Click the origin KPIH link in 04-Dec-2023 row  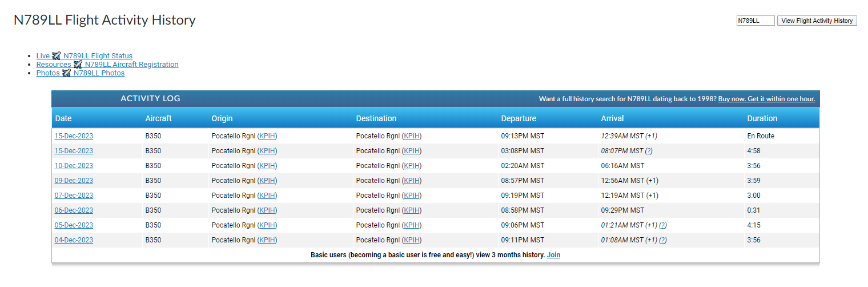pos(267,240)
